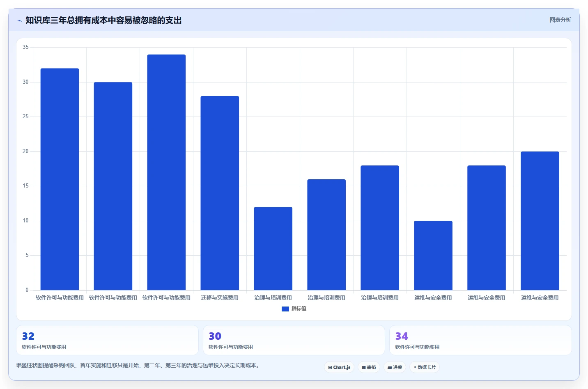The width and height of the screenshot is (588, 389).
Task: Select the 治理与培训费用 bar at value 16
Action: pos(326,235)
